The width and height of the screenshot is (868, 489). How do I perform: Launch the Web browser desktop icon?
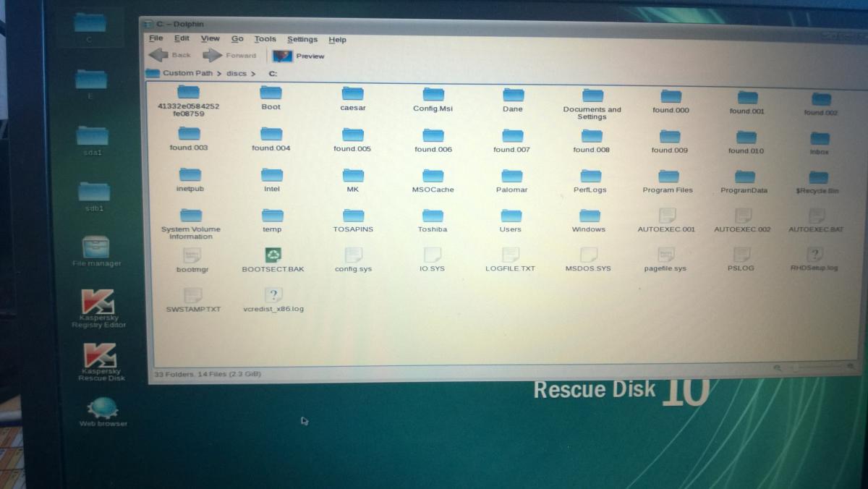[103, 412]
